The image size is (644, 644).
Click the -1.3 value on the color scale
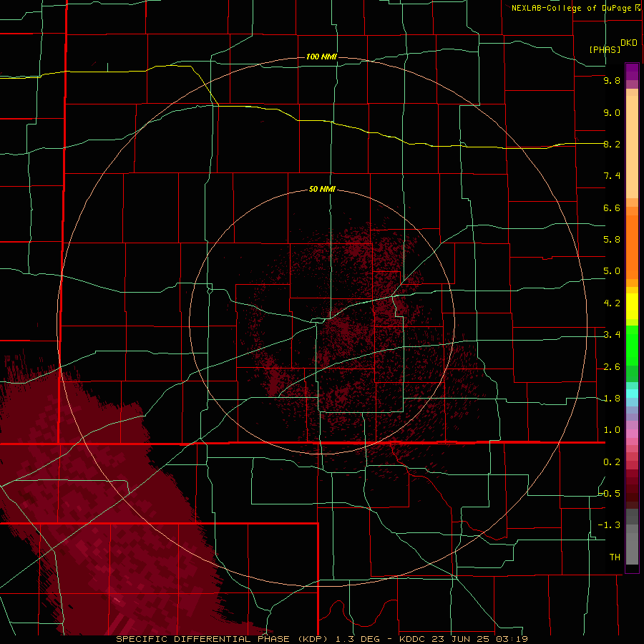[x=610, y=525]
